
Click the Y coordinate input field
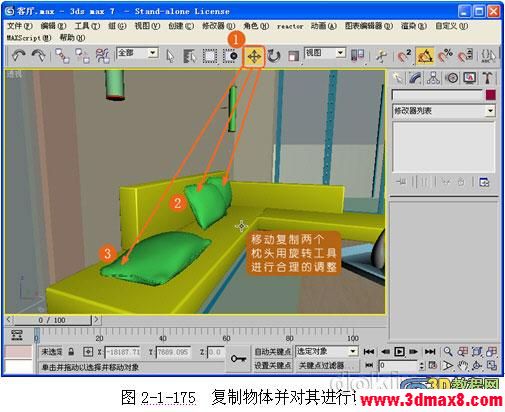point(173,352)
